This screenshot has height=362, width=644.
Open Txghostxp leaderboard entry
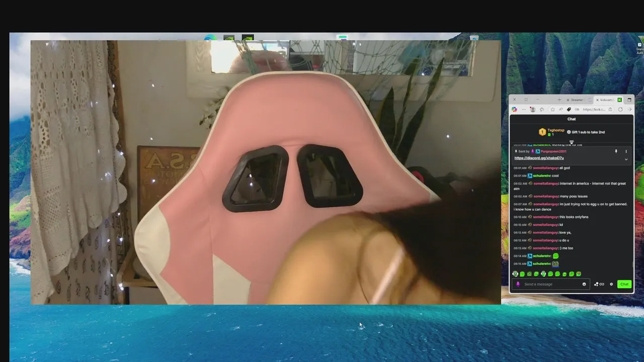click(551, 132)
